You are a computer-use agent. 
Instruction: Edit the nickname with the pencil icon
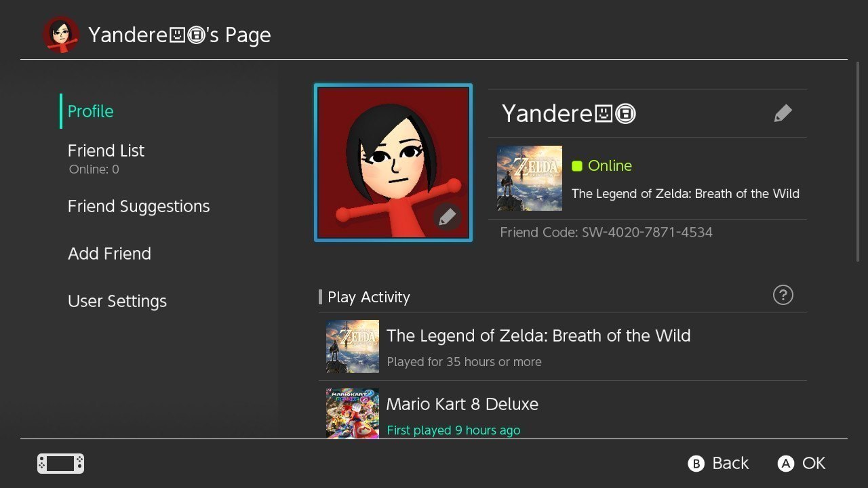click(x=783, y=113)
